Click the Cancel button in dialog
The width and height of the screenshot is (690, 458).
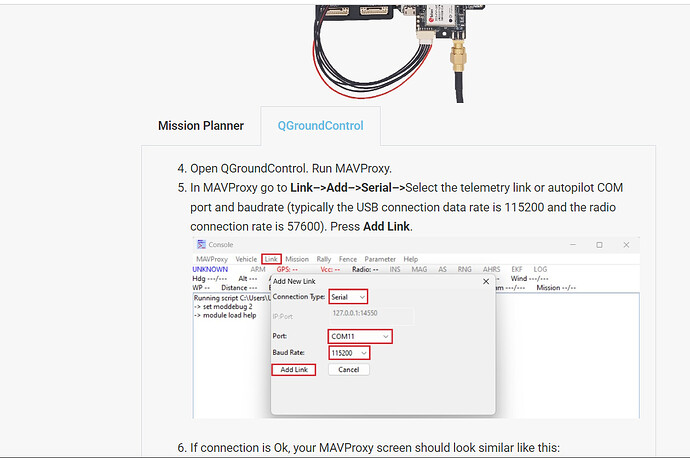(x=349, y=370)
